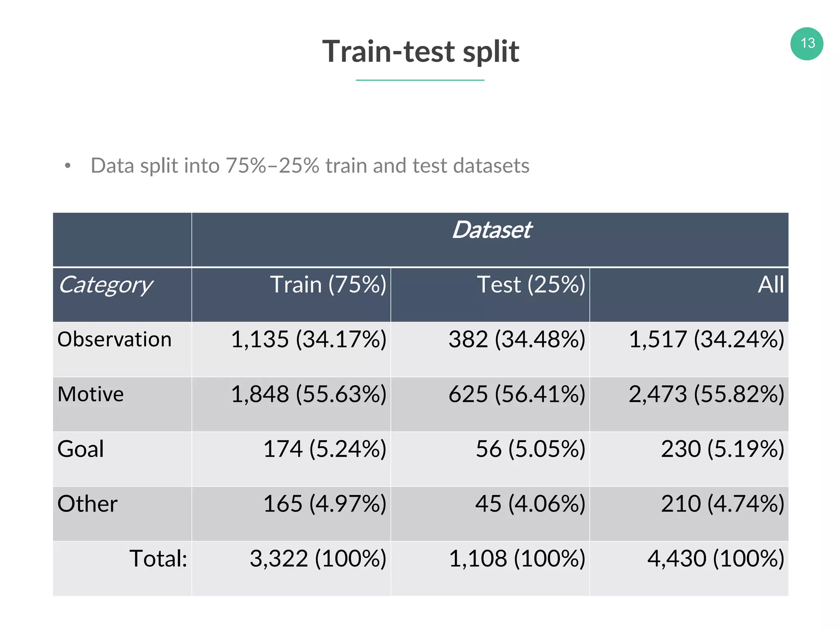Select the Motive row label
Image resolution: width=840 pixels, height=630 pixels.
coord(91,395)
